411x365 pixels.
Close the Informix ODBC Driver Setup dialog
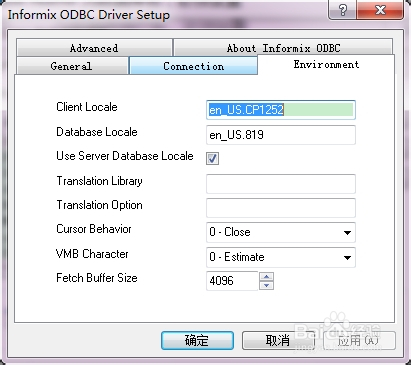(x=380, y=10)
